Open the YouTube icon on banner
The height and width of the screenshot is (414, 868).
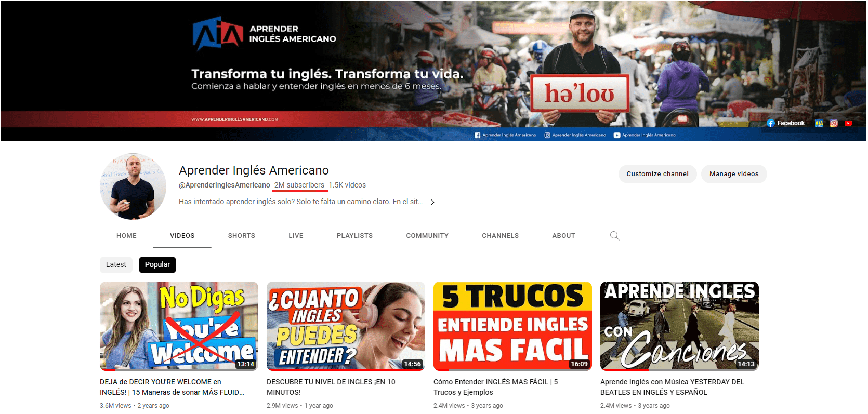[848, 123]
